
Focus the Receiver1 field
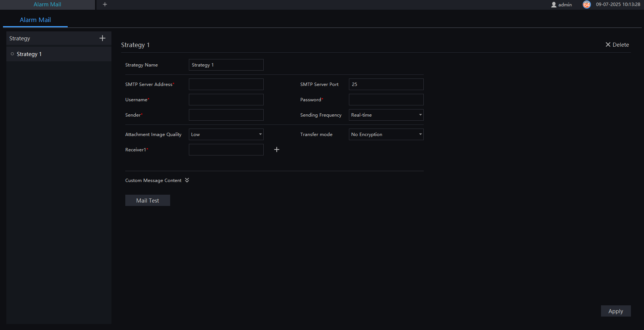(x=226, y=149)
